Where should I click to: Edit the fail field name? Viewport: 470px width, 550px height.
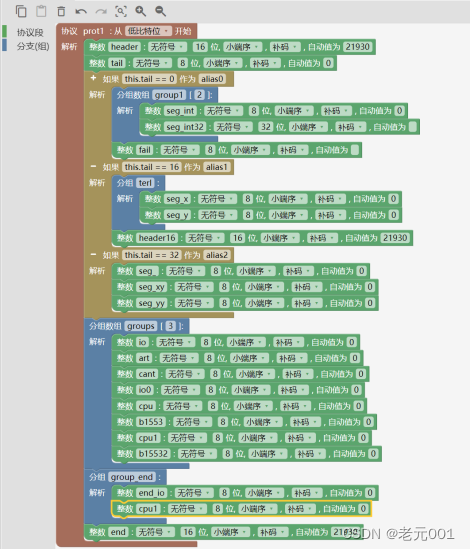point(145,150)
